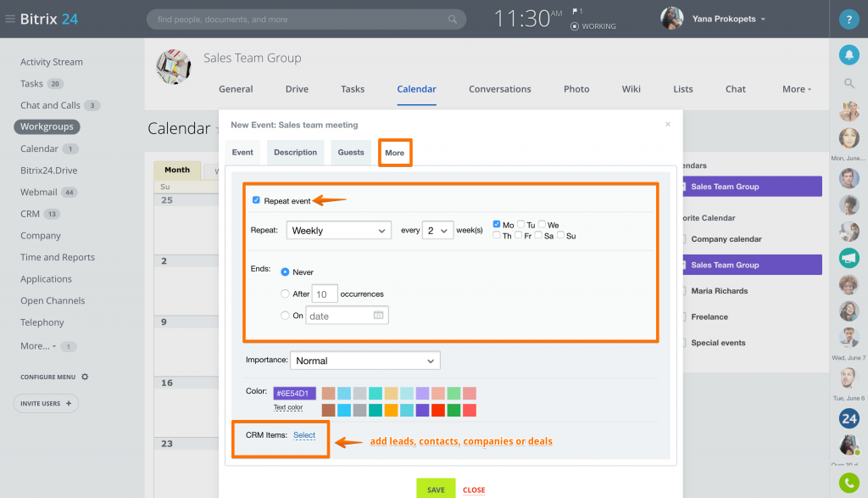Choose the bright red color swatch
The image size is (868, 498).
click(x=438, y=410)
